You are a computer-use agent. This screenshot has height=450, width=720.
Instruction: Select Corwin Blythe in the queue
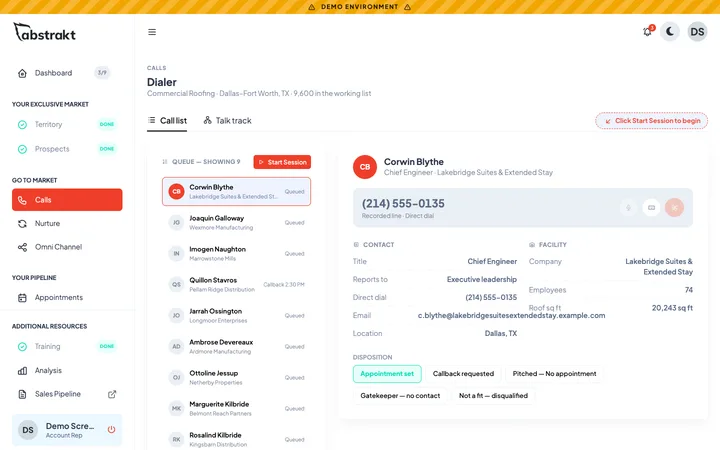[x=236, y=191]
